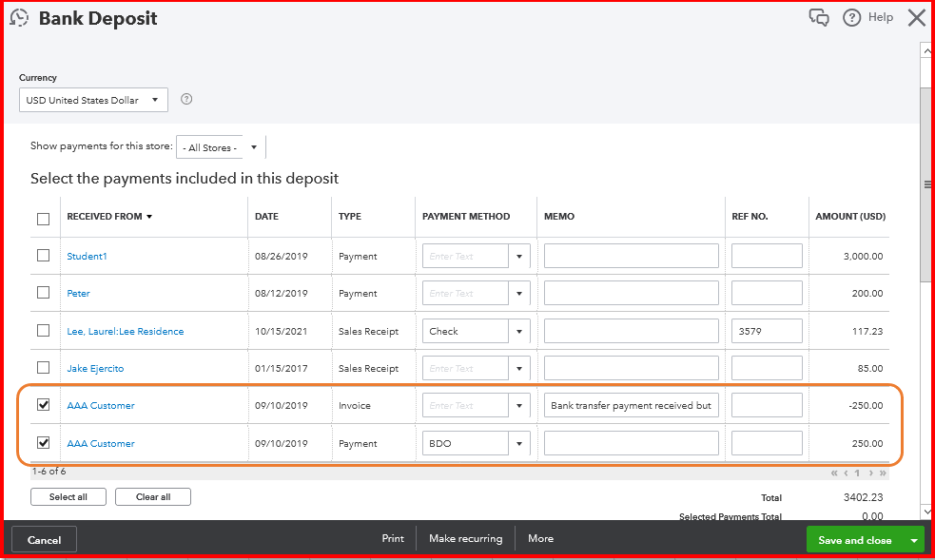The image size is (935, 560).
Task: Click the first-page pagination arrow
Action: pyautogui.click(x=834, y=473)
